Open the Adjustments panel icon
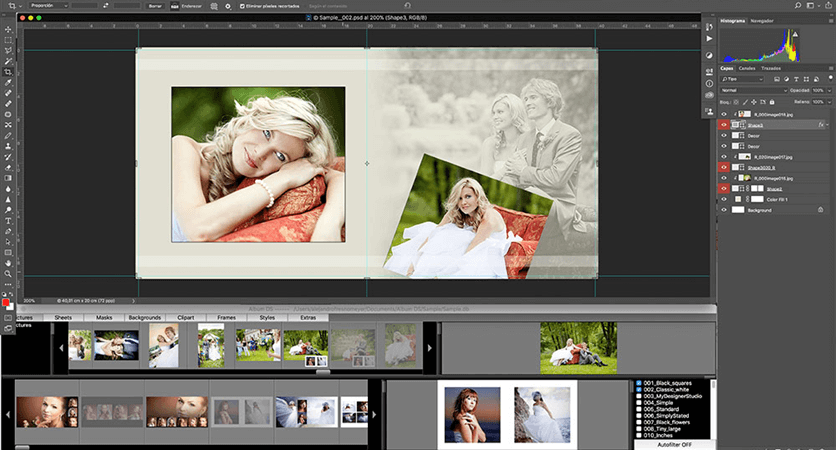Image resolution: width=836 pixels, height=450 pixels. [709, 55]
